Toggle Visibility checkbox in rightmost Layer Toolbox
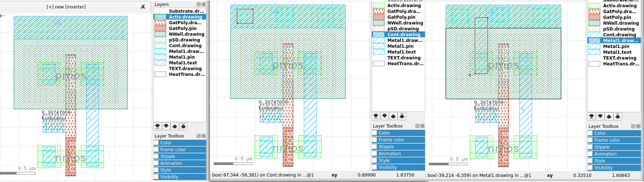The height and width of the screenshot is (182, 644). (590, 168)
